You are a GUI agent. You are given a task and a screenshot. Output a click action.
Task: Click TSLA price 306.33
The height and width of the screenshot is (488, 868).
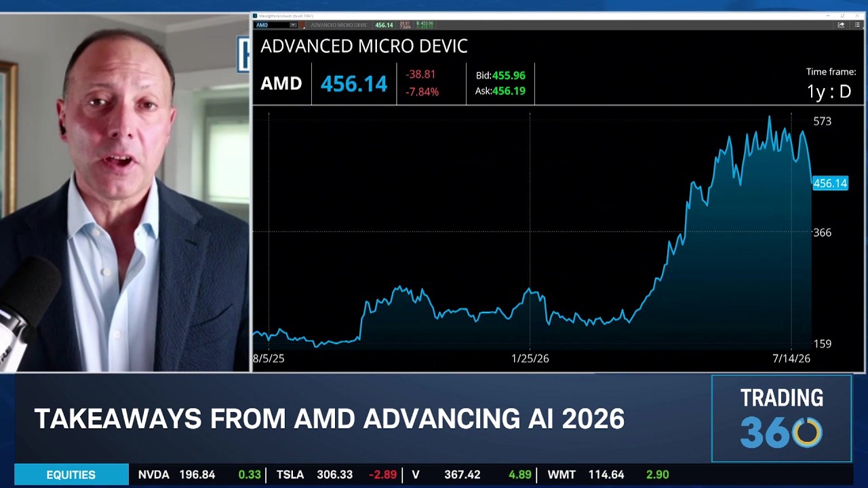tap(335, 475)
